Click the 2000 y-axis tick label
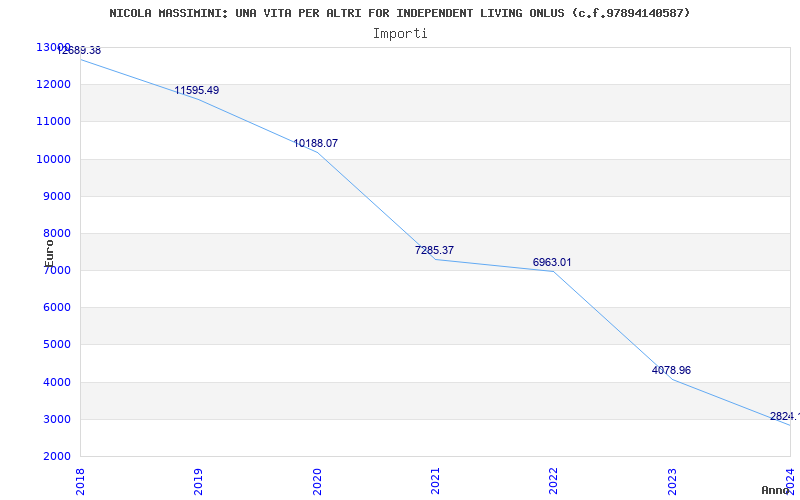This screenshot has height=500, width=800. click(56, 456)
